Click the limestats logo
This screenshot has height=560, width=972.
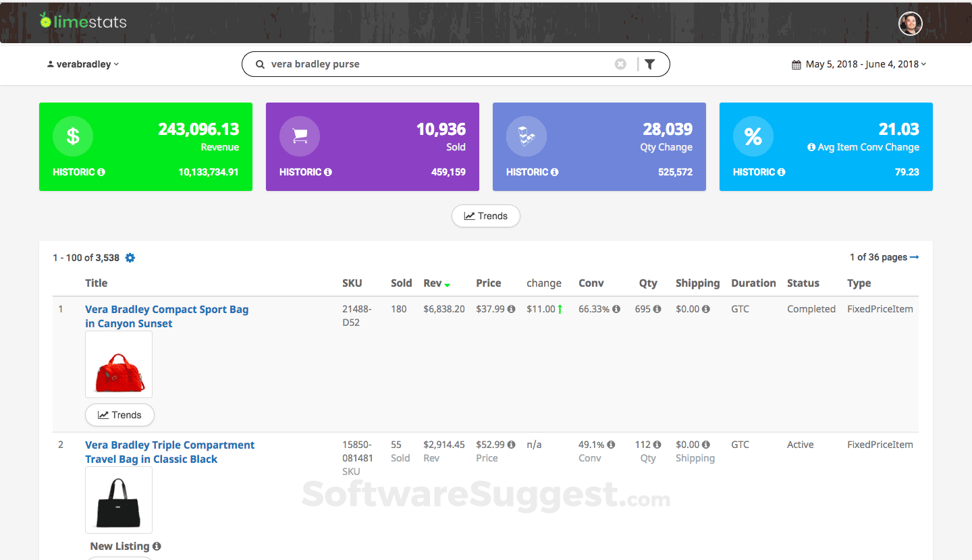click(x=83, y=22)
